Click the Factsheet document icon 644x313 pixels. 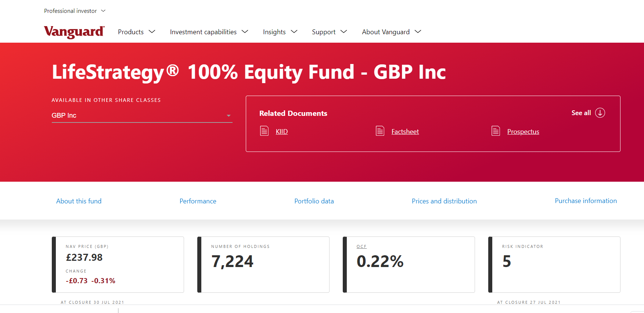coord(380,131)
